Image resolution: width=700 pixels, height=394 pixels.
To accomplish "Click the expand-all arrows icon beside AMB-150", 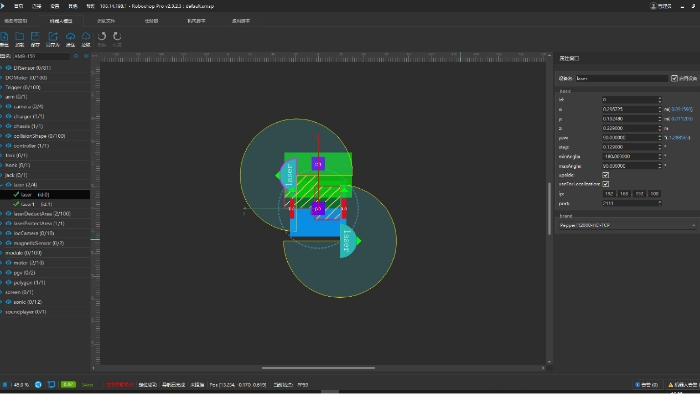I will [x=86, y=56].
